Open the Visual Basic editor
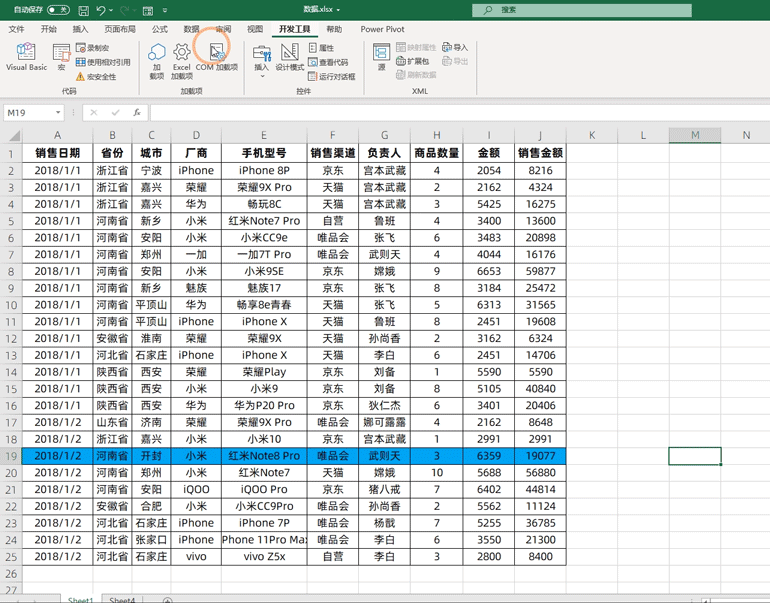The width and height of the screenshot is (770, 603). pos(27,57)
